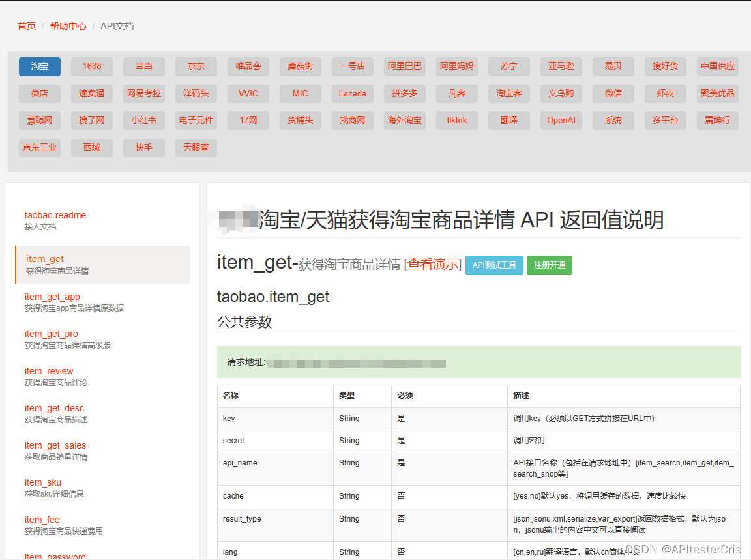Select item_fee sidebar entry
Viewport: 751px width, 560px height.
click(x=42, y=520)
